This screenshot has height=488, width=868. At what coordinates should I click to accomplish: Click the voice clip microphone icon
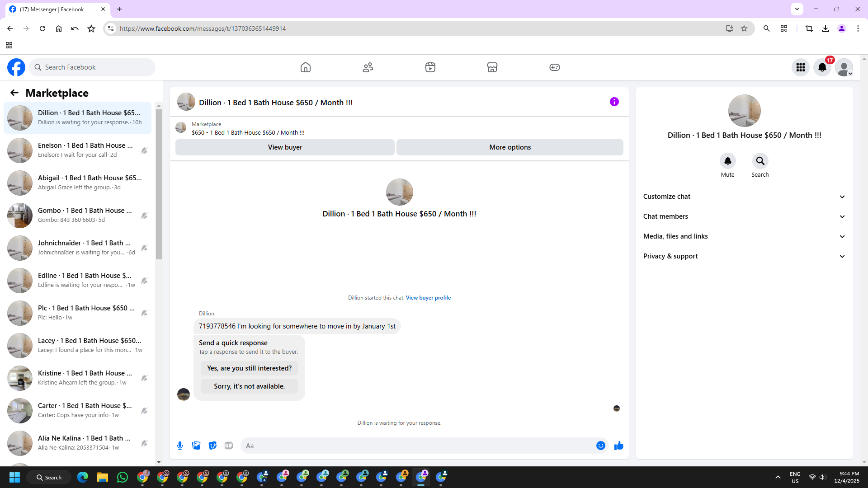[x=180, y=446]
